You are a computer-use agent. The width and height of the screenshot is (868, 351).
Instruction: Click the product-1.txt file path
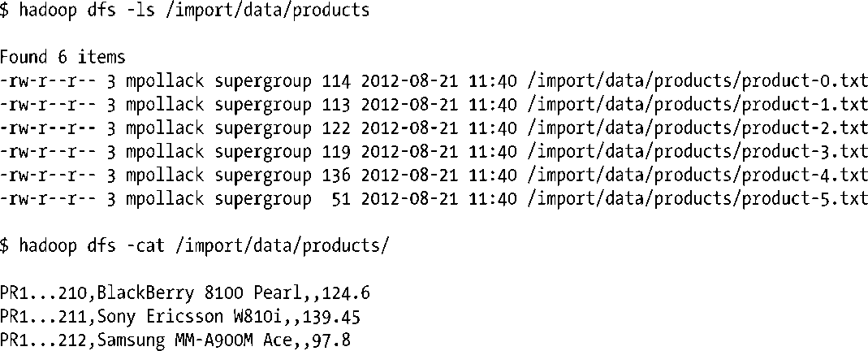[x=697, y=105]
